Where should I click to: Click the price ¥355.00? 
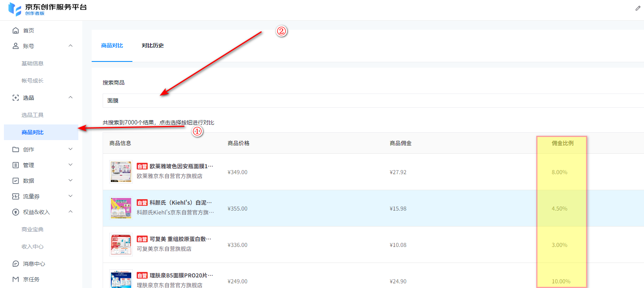(x=237, y=209)
